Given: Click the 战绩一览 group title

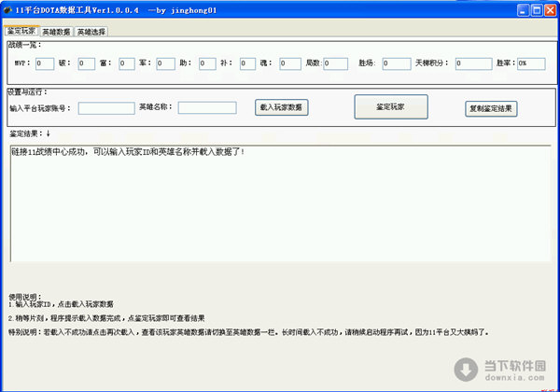Looking at the screenshot, I should 24,45.
